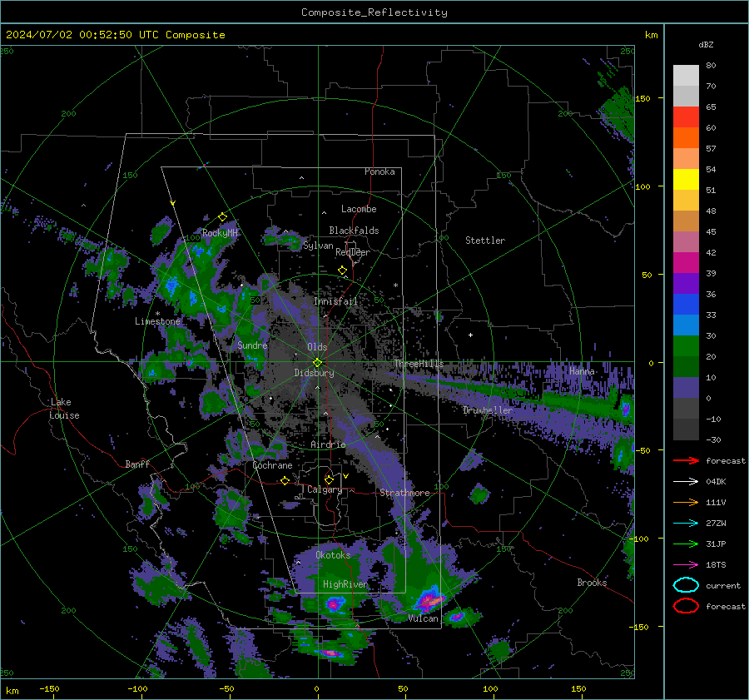Select the dark orange 57–60 dBZ swatch
Viewport: 749px width, 700px height.
coord(686,137)
